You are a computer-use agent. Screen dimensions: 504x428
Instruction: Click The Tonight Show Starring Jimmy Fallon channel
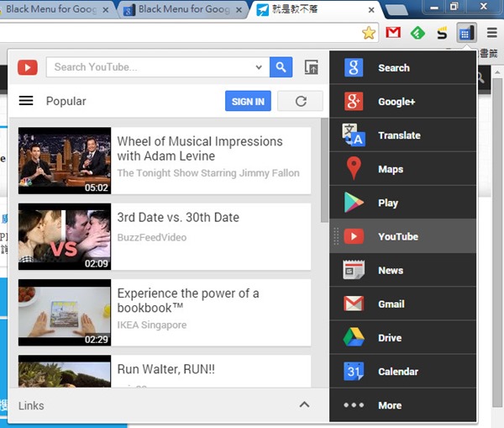[x=208, y=173]
